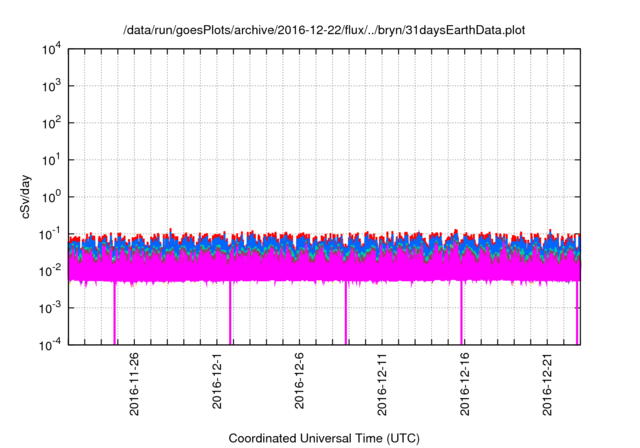Screen dimensions: 640x448
Task: Click the 10^-1 y-axis tick label
Action: 50,233
